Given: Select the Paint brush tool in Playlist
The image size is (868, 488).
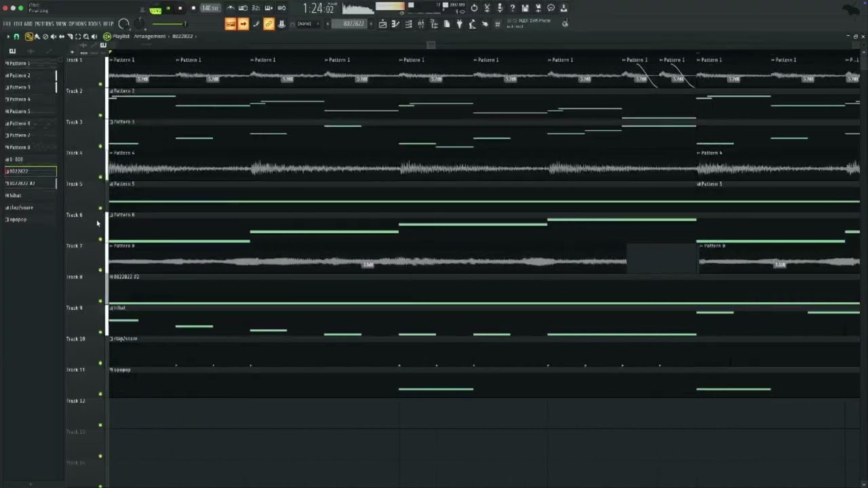Looking at the screenshot, I should [x=37, y=37].
